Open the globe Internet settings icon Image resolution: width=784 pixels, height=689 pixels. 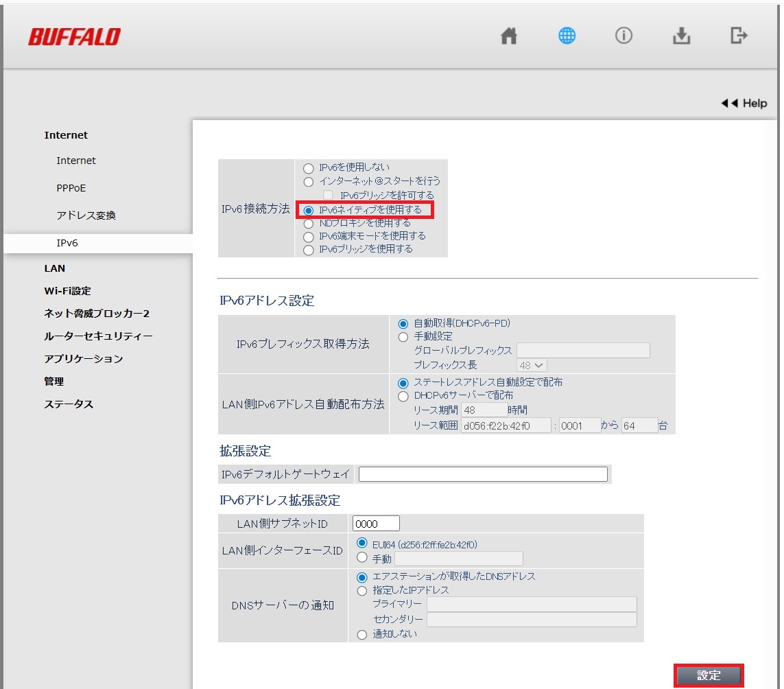[x=567, y=36]
